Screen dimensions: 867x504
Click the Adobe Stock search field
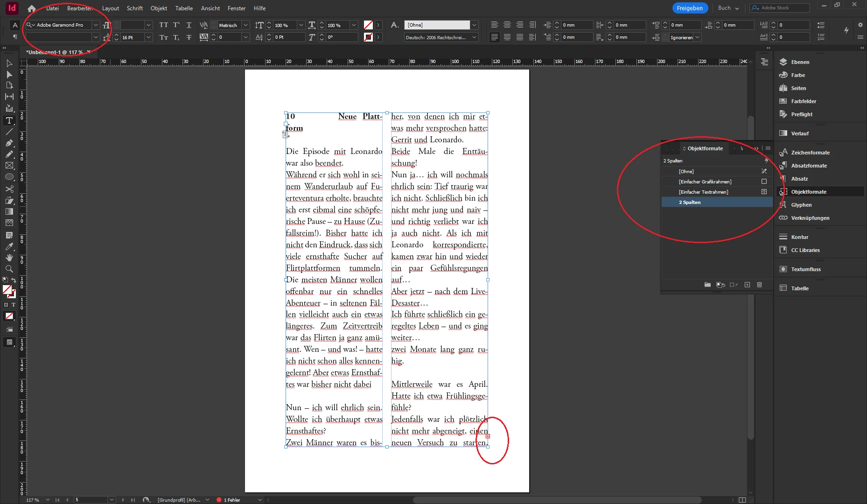click(780, 8)
